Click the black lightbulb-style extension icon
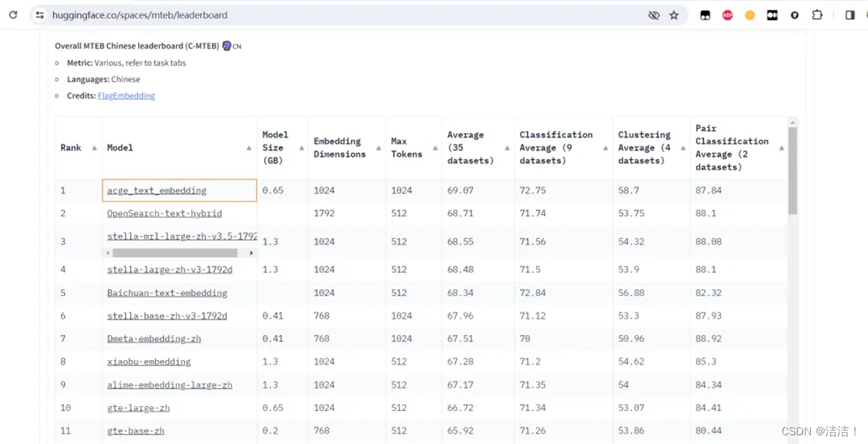 (x=794, y=16)
